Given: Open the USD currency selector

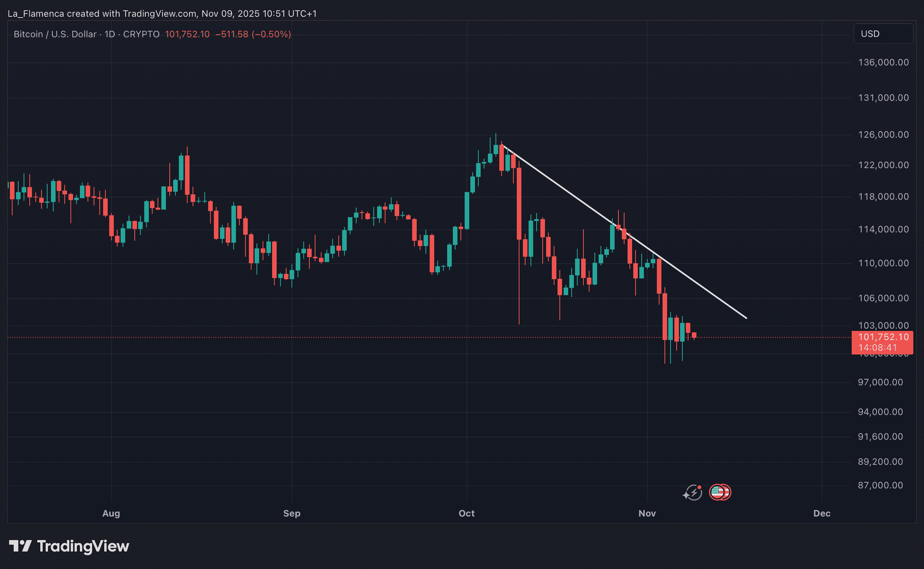Looking at the screenshot, I should tap(883, 34).
